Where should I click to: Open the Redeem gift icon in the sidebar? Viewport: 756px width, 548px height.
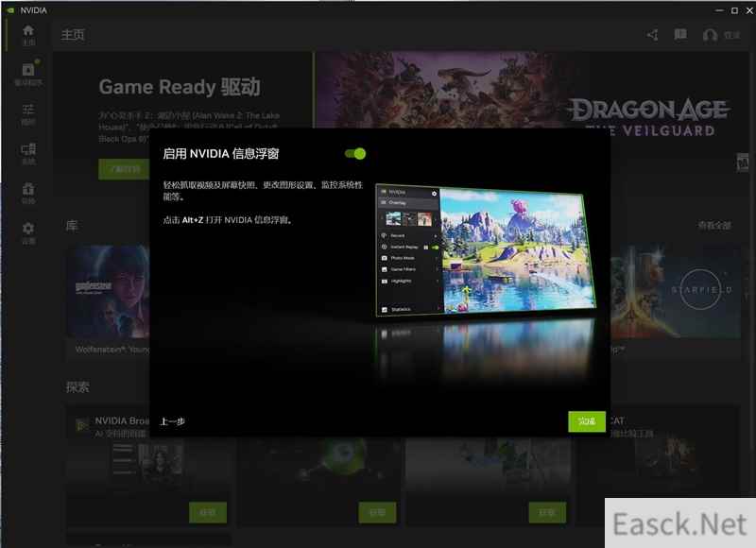[x=28, y=194]
